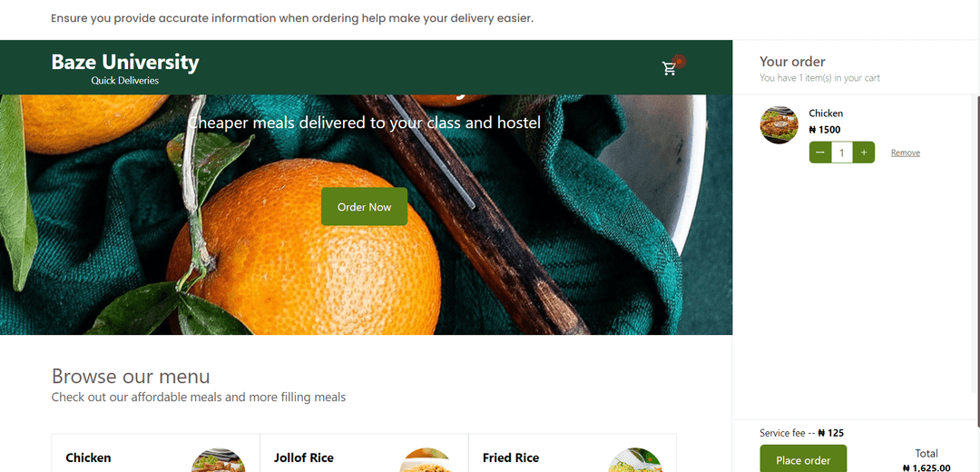This screenshot has height=472, width=980.
Task: Open the Jollof Rice menu card
Action: [x=364, y=453]
